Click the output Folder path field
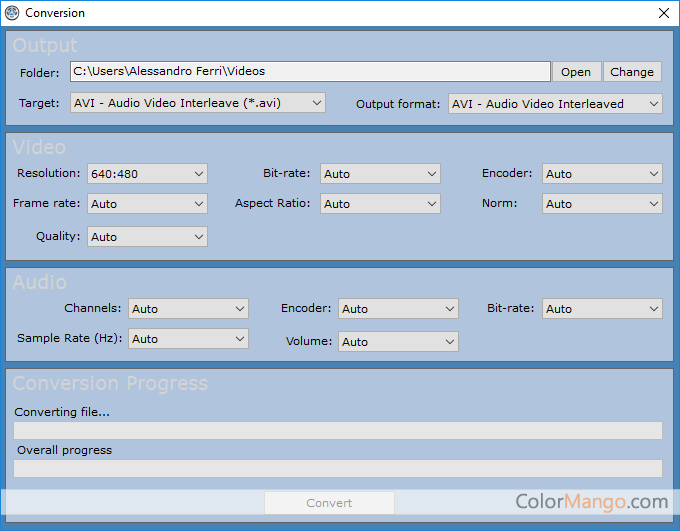Image resolution: width=680 pixels, height=531 pixels. (x=310, y=71)
